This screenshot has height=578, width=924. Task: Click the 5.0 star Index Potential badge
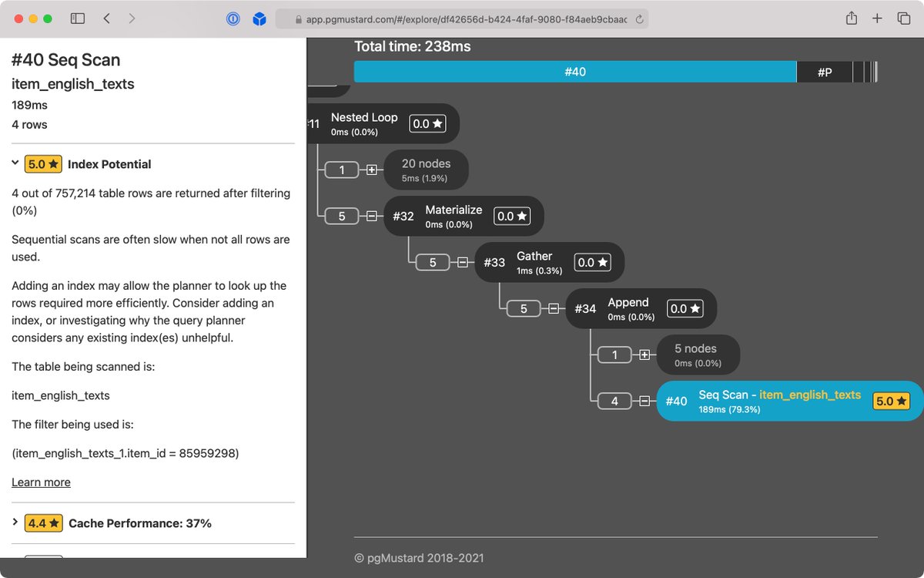pos(43,164)
